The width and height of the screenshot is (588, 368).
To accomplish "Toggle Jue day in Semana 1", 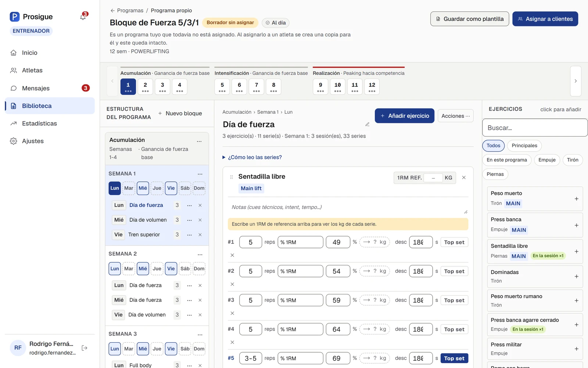I will tap(157, 188).
